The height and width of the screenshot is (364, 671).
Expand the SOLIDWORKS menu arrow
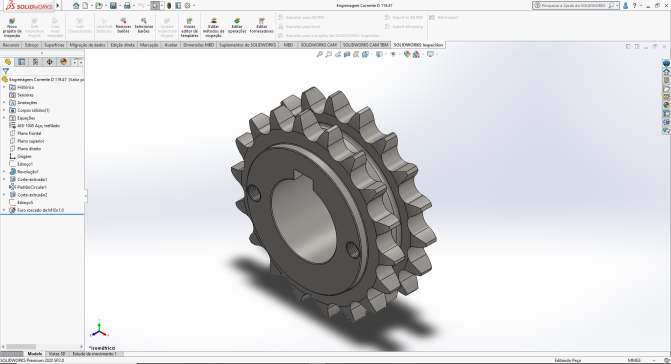point(58,6)
